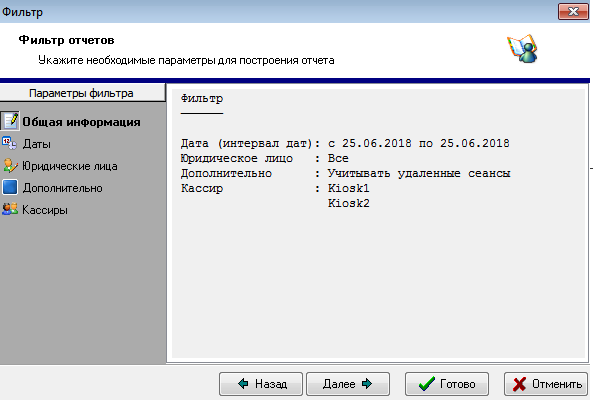The width and height of the screenshot is (593, 400).
Task: Open the Даты filter section
Action: point(36,144)
